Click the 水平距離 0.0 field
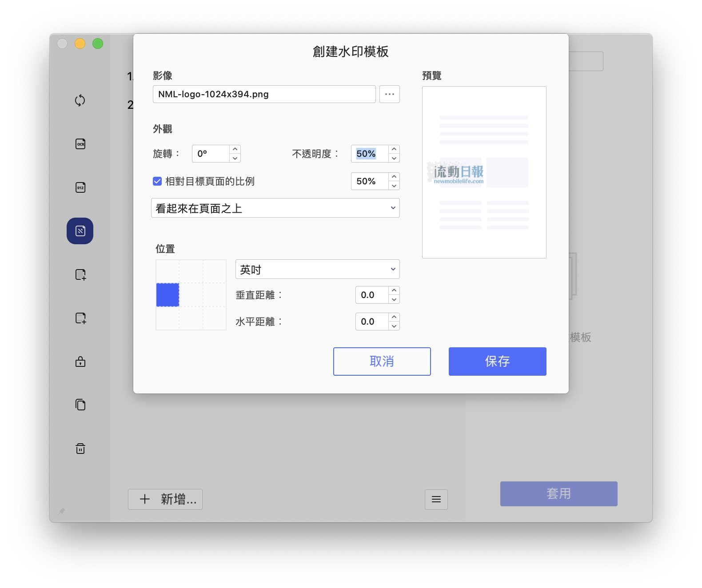This screenshot has width=702, height=588. tap(372, 322)
